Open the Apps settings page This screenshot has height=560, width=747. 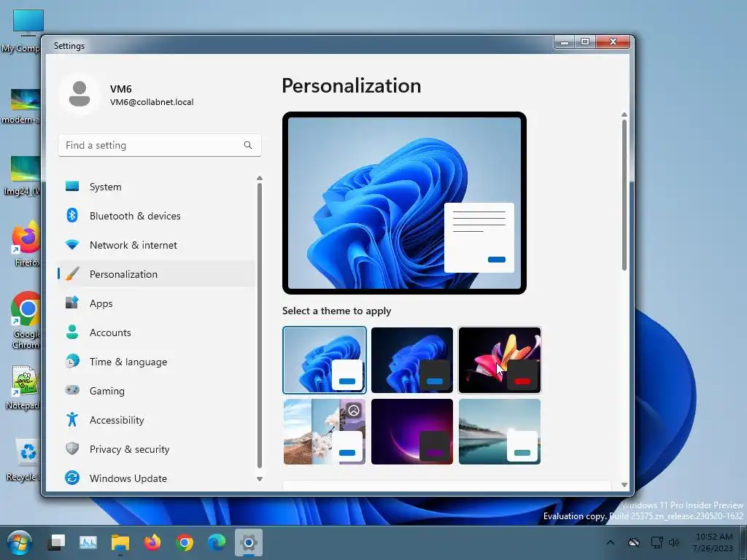(156, 303)
